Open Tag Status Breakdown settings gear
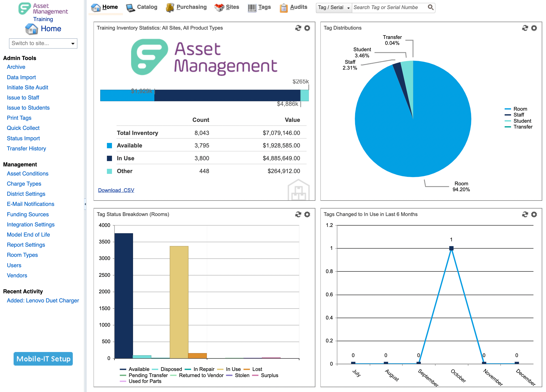 (307, 214)
